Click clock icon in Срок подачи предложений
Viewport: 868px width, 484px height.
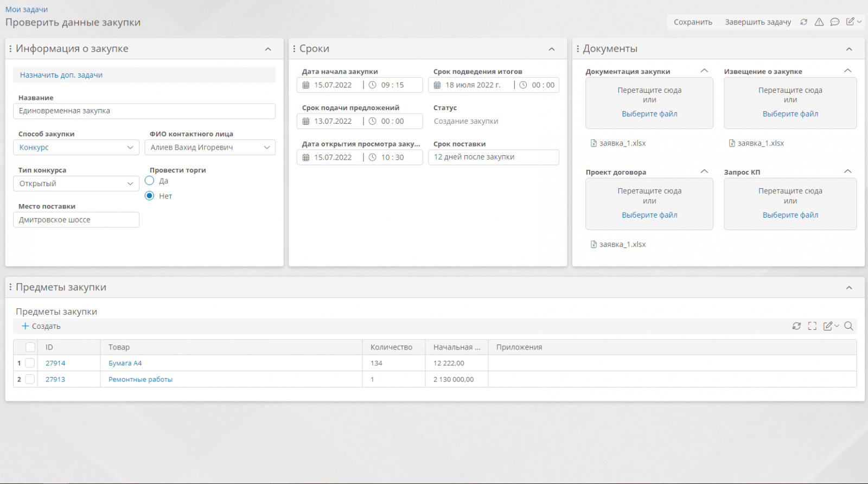(373, 122)
